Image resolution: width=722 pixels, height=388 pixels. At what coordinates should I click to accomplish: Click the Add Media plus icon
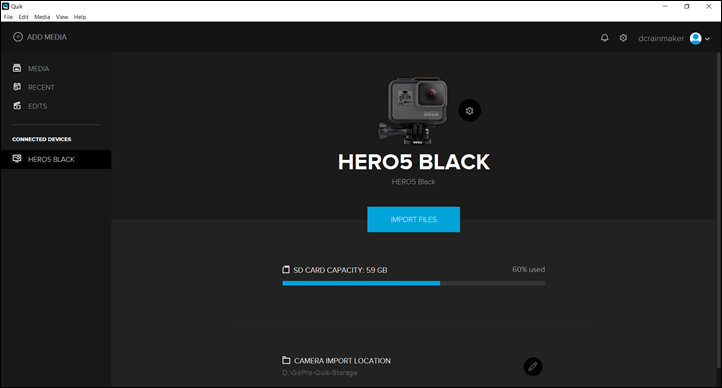(17, 37)
